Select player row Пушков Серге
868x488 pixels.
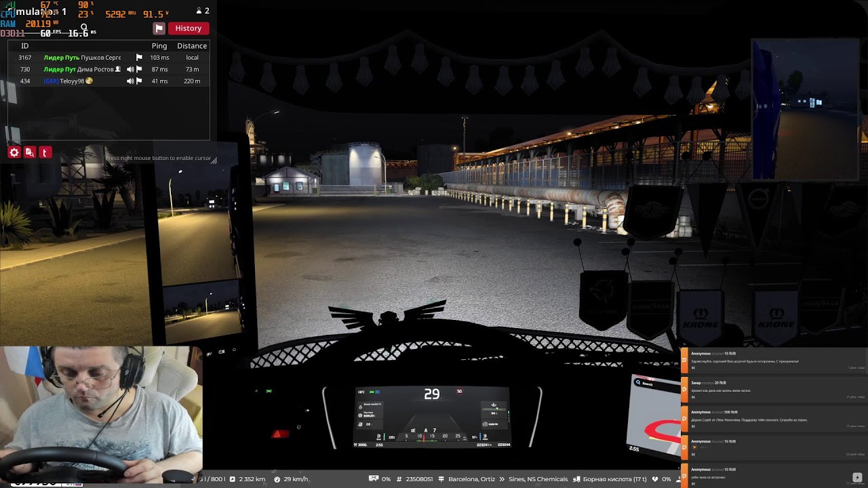[x=108, y=58]
